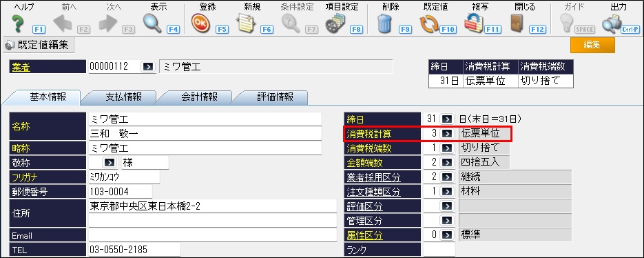
Task: Open the 管理区分 selection arrow
Action: point(446,220)
